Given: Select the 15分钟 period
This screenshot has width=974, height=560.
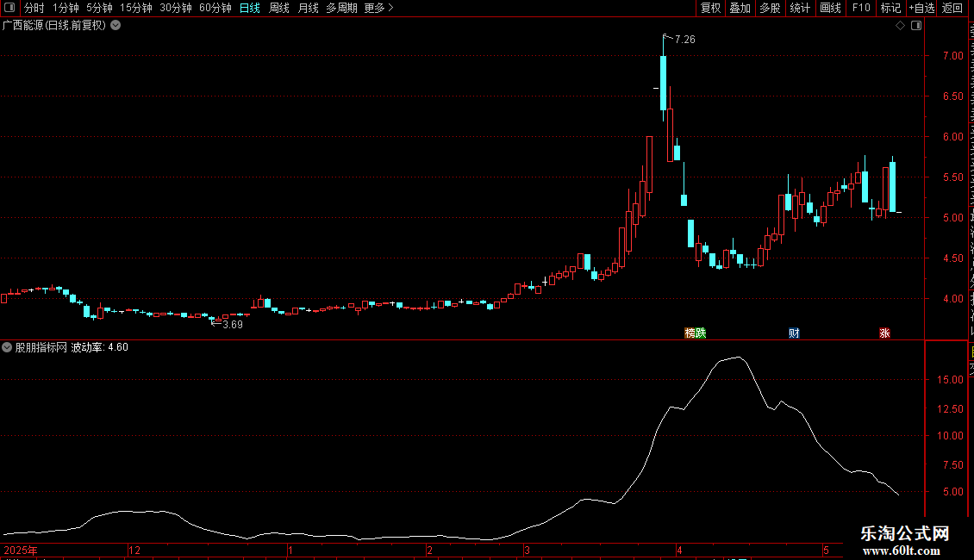Looking at the screenshot, I should coord(136,8).
